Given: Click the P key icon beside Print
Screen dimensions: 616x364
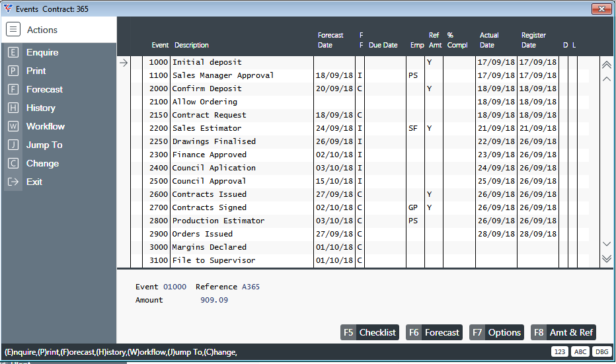Looking at the screenshot, I should (x=13, y=71).
